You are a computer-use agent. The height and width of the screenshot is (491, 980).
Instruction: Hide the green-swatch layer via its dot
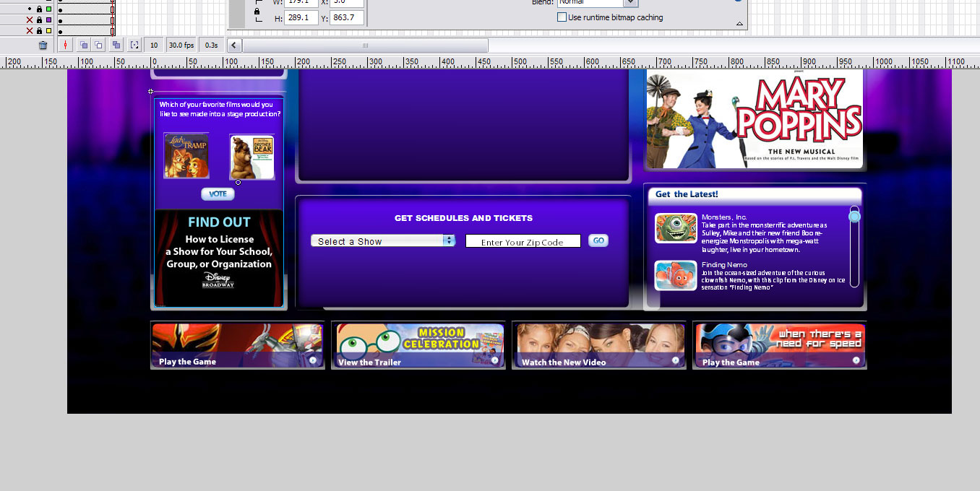point(30,9)
